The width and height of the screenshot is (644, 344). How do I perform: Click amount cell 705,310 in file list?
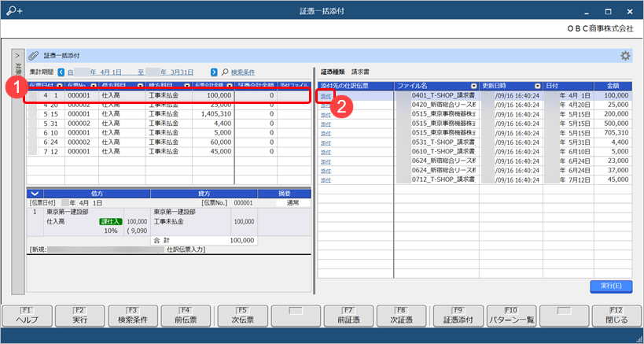pyautogui.click(x=613, y=133)
